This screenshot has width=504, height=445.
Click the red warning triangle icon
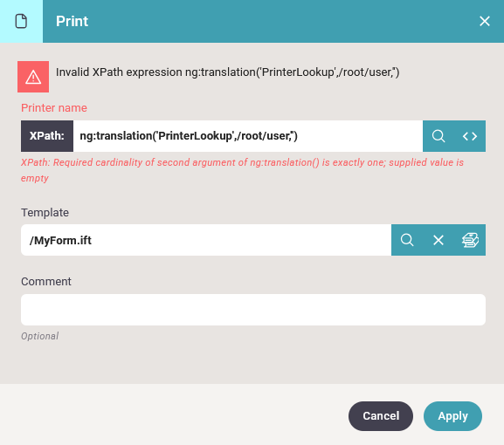tap(33, 77)
